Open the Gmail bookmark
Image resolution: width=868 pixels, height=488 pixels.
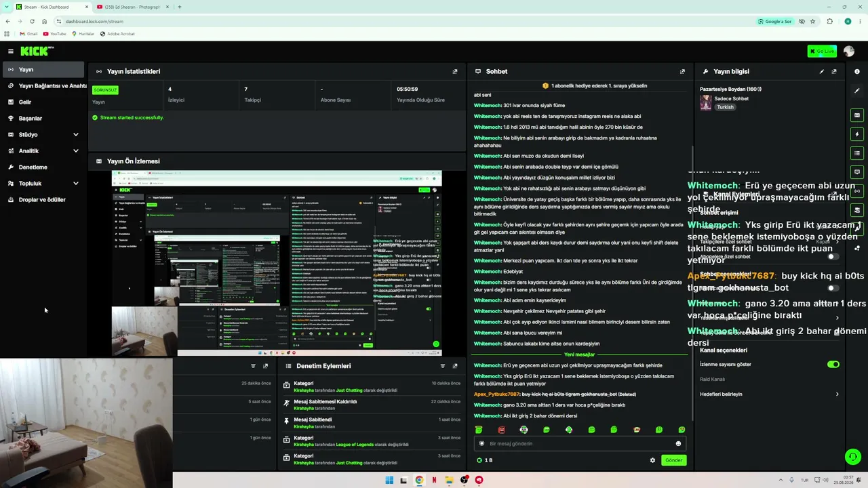[28, 33]
